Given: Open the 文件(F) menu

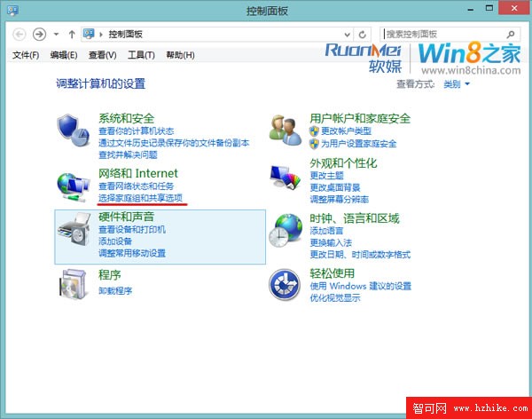Looking at the screenshot, I should pos(26,55).
